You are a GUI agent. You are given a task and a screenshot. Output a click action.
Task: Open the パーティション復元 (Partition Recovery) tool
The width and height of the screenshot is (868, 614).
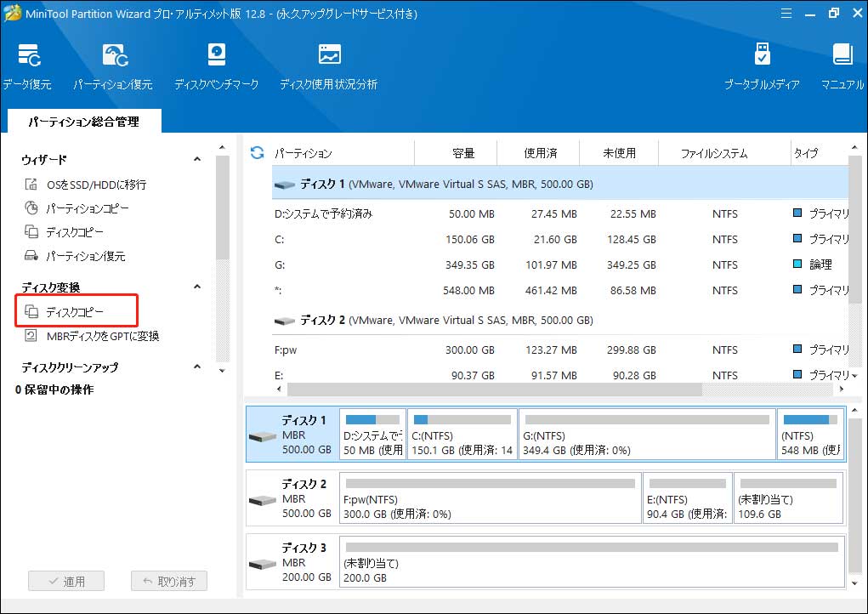pyautogui.click(x=115, y=64)
